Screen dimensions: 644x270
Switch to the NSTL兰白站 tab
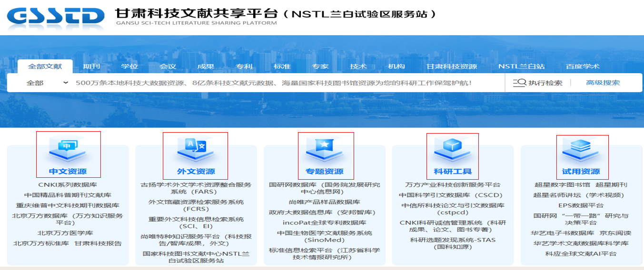click(521, 67)
